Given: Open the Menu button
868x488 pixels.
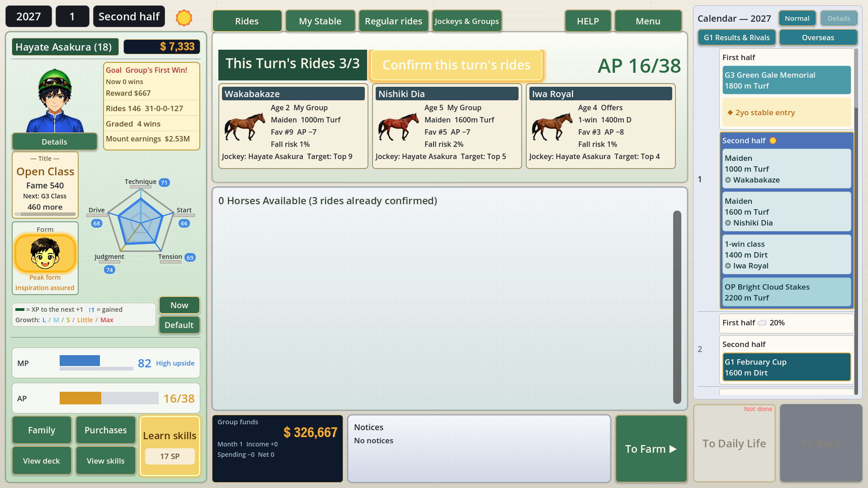Looking at the screenshot, I should [648, 21].
